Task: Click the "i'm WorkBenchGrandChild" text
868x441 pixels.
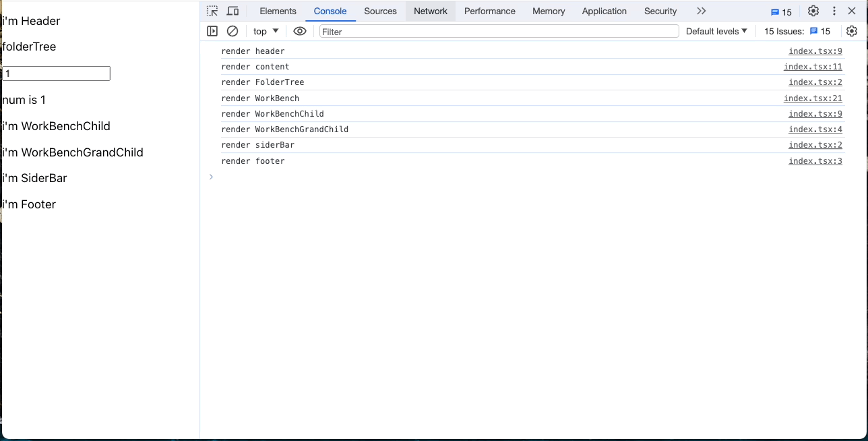Action: tap(73, 152)
